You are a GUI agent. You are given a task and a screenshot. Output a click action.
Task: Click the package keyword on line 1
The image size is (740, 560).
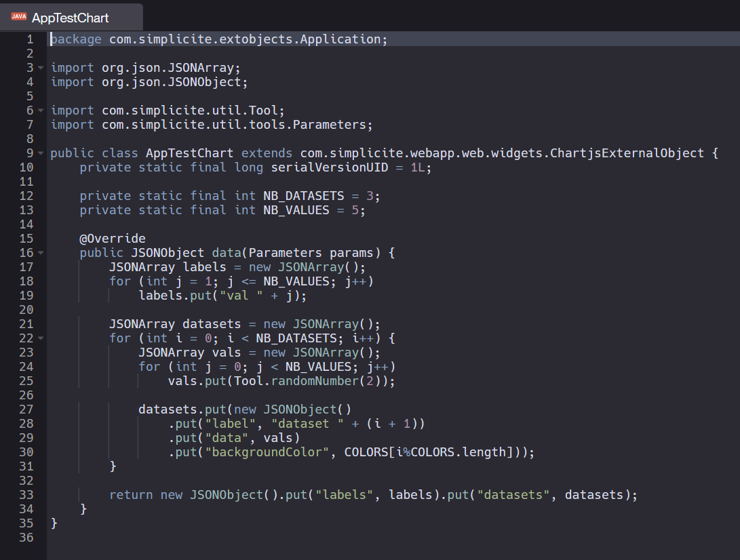(76, 39)
